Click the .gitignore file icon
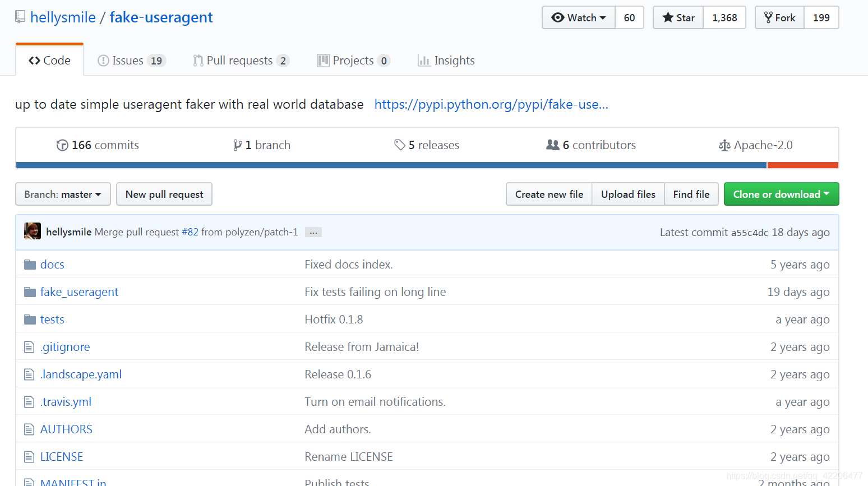Image resolution: width=868 pixels, height=486 pixels. 29,347
